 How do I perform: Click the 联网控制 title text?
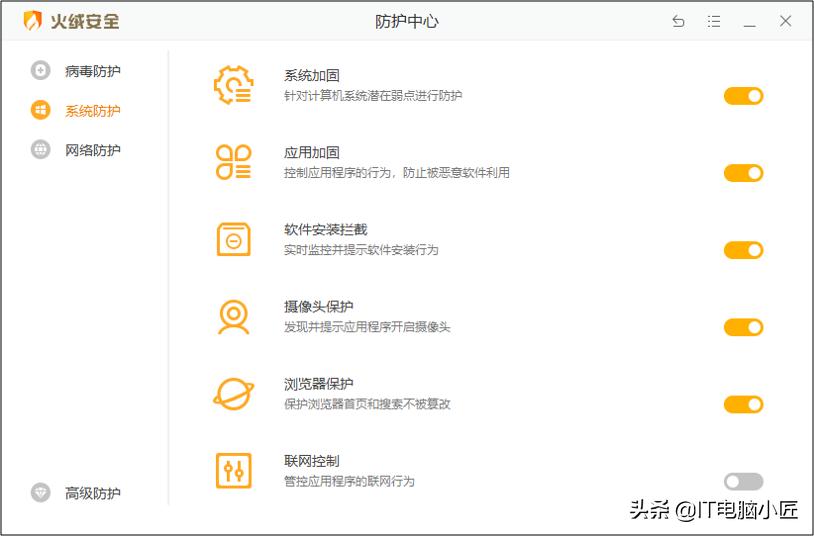click(x=311, y=461)
